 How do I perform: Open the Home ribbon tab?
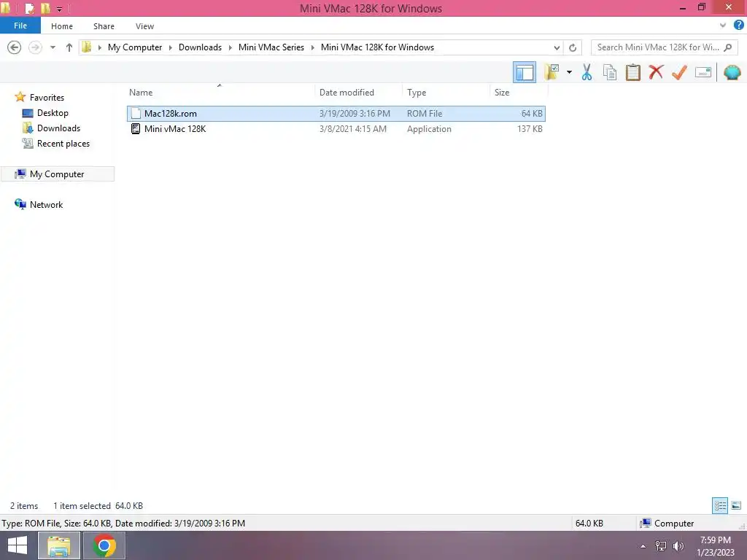(62, 26)
